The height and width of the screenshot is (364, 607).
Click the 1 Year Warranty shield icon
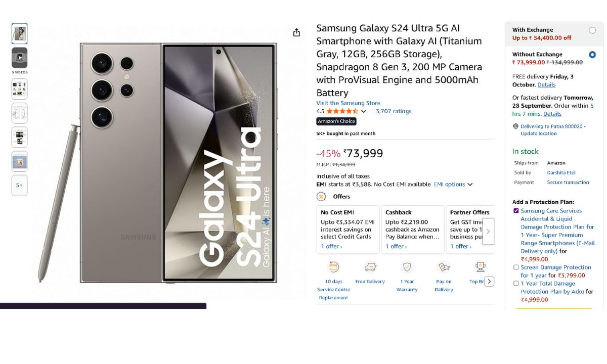(407, 267)
